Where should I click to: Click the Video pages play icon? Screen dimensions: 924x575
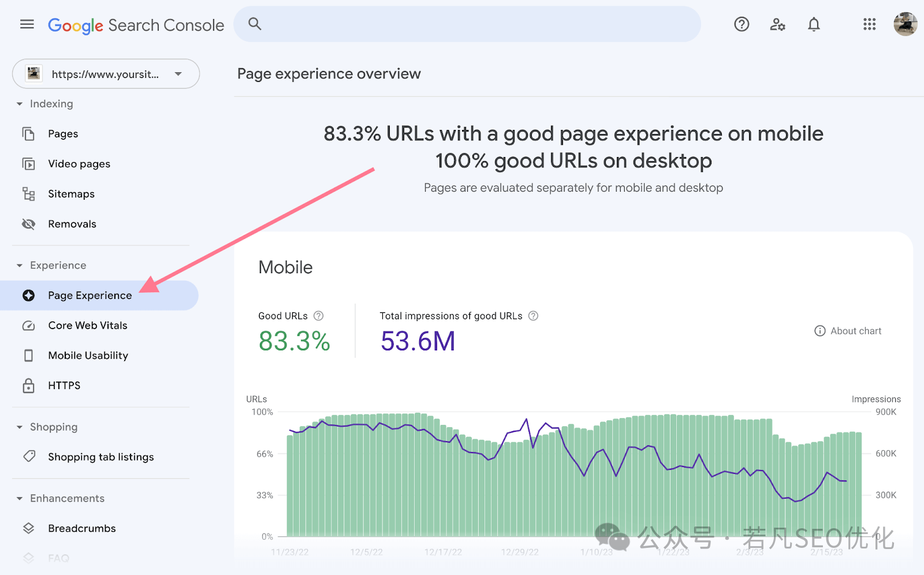pyautogui.click(x=28, y=164)
